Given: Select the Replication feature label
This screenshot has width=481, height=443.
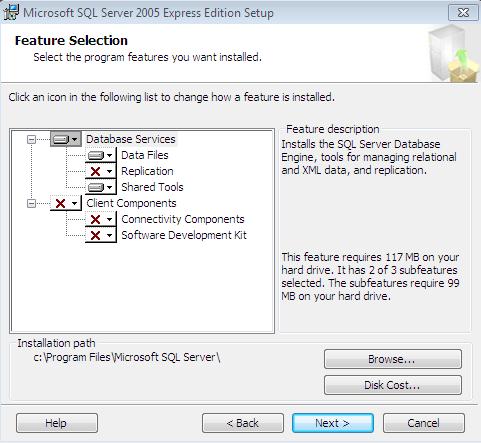Looking at the screenshot, I should coord(147,171).
